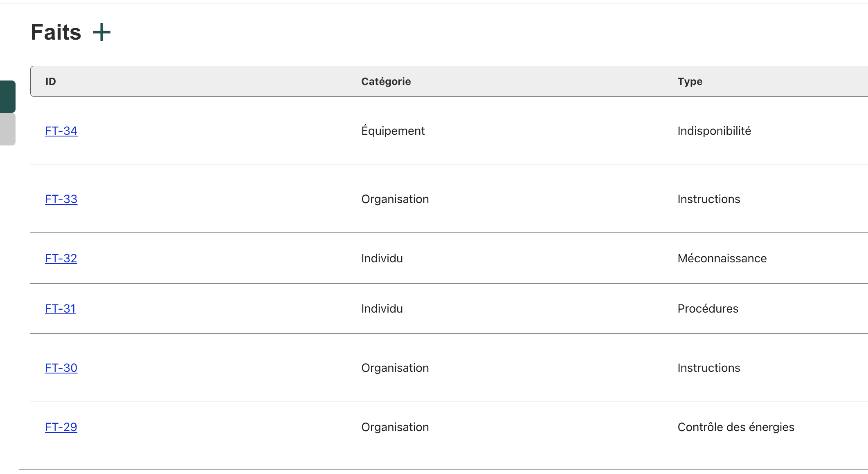The height and width of the screenshot is (474, 868).
Task: Click the Type column header
Action: point(690,81)
